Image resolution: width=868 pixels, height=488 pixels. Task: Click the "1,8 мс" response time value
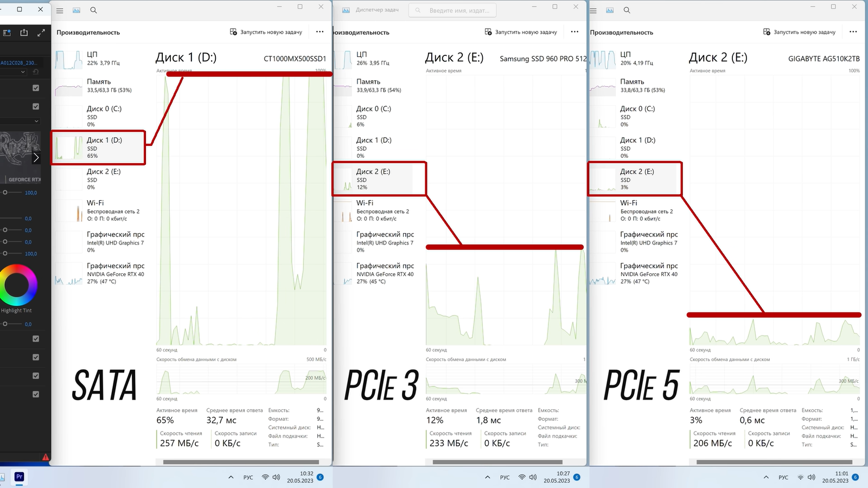[488, 420]
